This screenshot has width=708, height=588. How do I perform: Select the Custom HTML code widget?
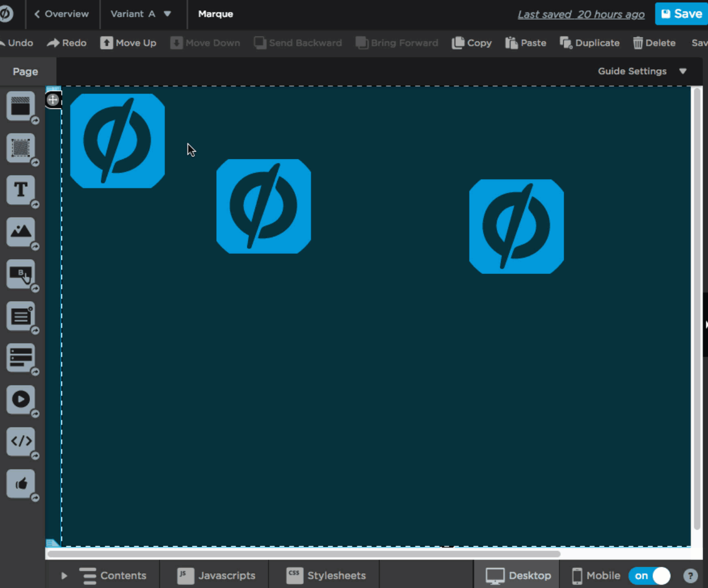tap(21, 442)
